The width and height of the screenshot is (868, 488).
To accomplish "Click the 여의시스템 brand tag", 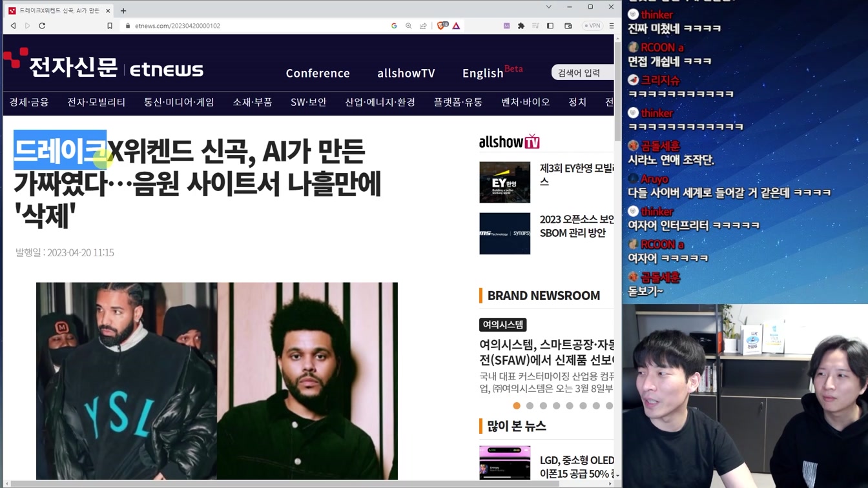I will click(x=503, y=325).
